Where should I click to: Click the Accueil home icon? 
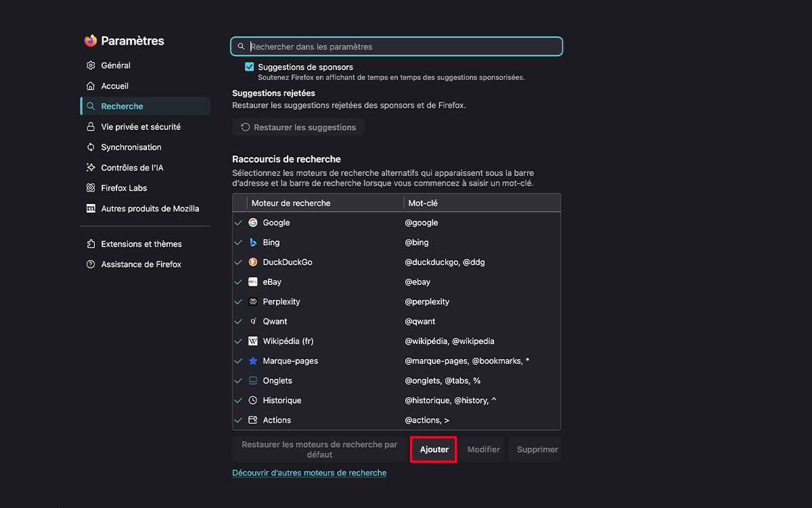pyautogui.click(x=91, y=86)
